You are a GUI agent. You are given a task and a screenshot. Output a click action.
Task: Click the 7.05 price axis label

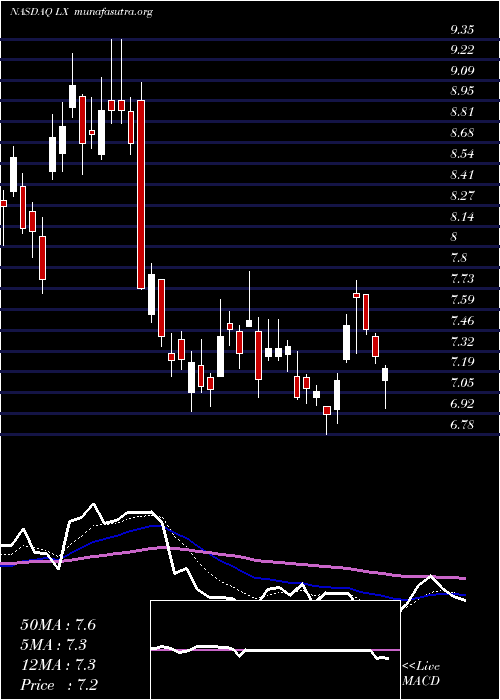click(x=462, y=383)
